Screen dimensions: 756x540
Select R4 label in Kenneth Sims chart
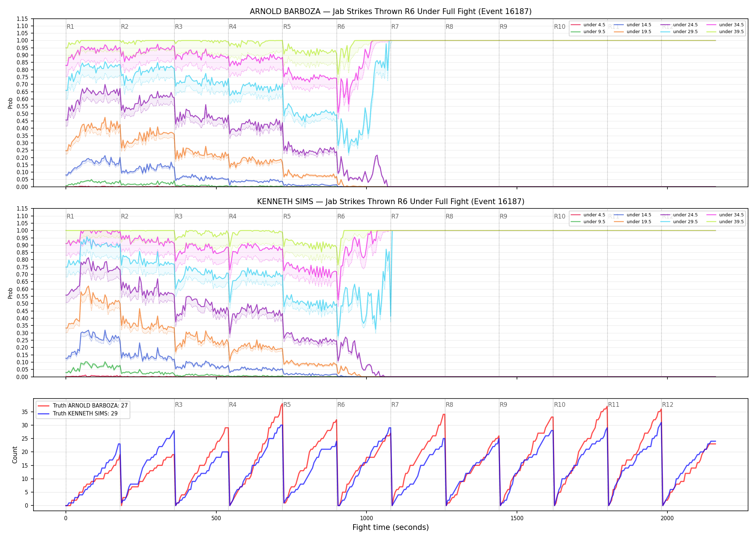point(233,216)
